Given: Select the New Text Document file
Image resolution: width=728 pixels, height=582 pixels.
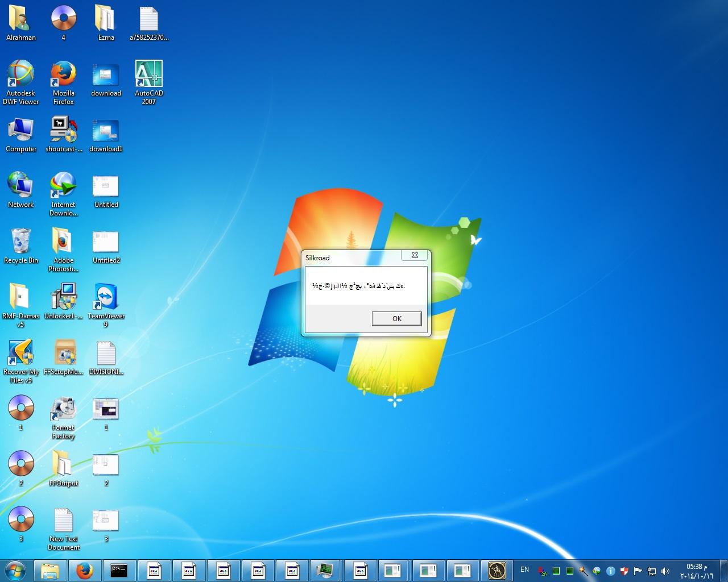Looking at the screenshot, I should 63,530.
